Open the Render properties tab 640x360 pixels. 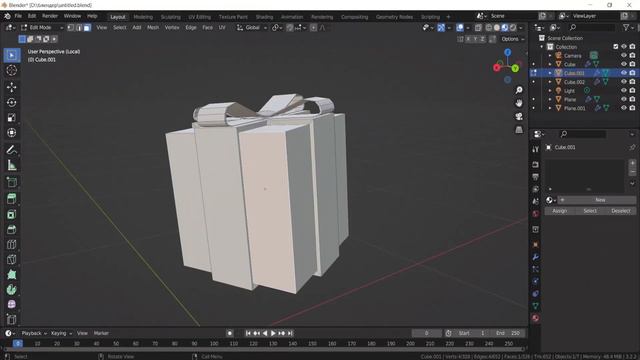click(x=536, y=164)
